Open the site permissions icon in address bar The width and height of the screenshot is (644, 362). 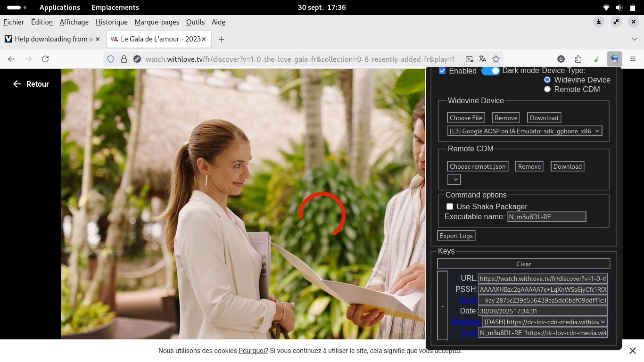137,59
